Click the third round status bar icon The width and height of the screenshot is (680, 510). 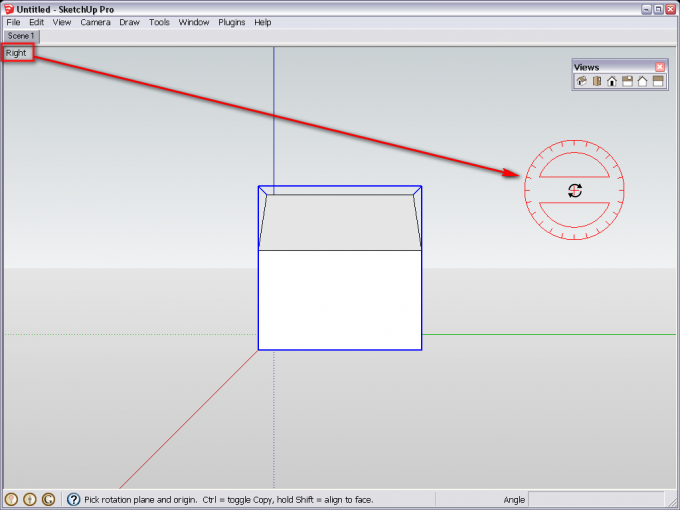click(48, 499)
